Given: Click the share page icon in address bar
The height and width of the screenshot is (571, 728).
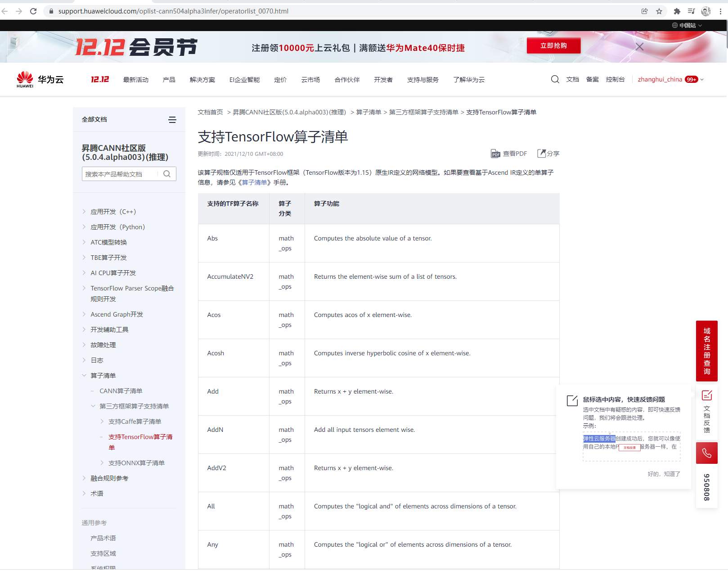Looking at the screenshot, I should click(644, 11).
